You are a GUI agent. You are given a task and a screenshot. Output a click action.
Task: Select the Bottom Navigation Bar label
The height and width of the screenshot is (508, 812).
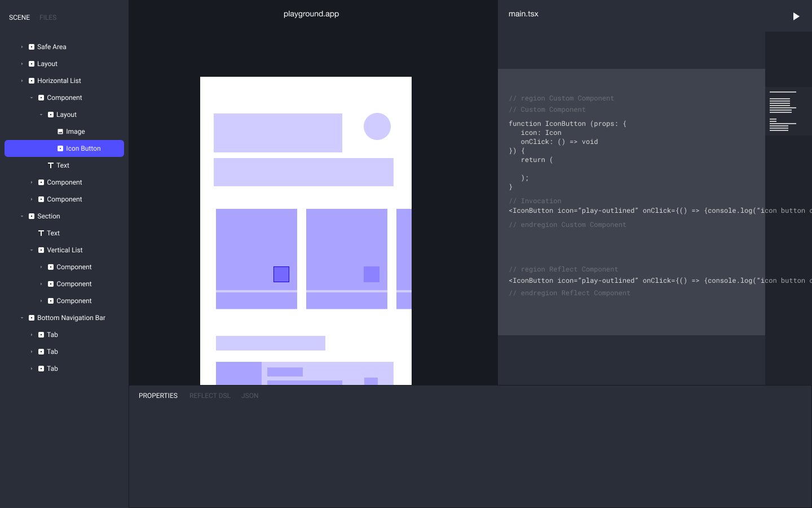[x=71, y=318]
